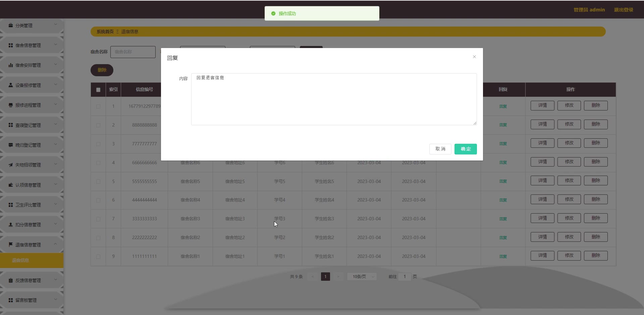Click the 前往 page number input
The height and width of the screenshot is (315, 644).
coord(405,277)
